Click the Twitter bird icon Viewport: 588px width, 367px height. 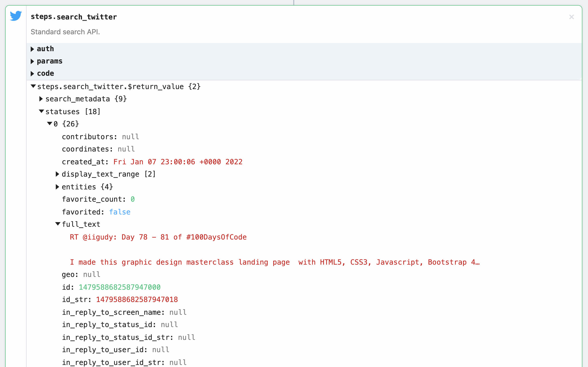pos(16,16)
